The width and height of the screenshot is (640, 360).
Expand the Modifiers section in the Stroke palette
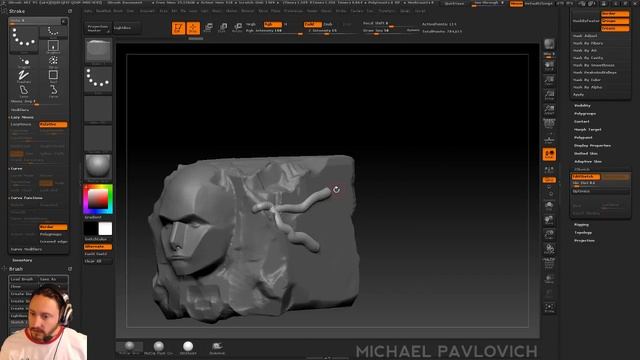(20, 110)
